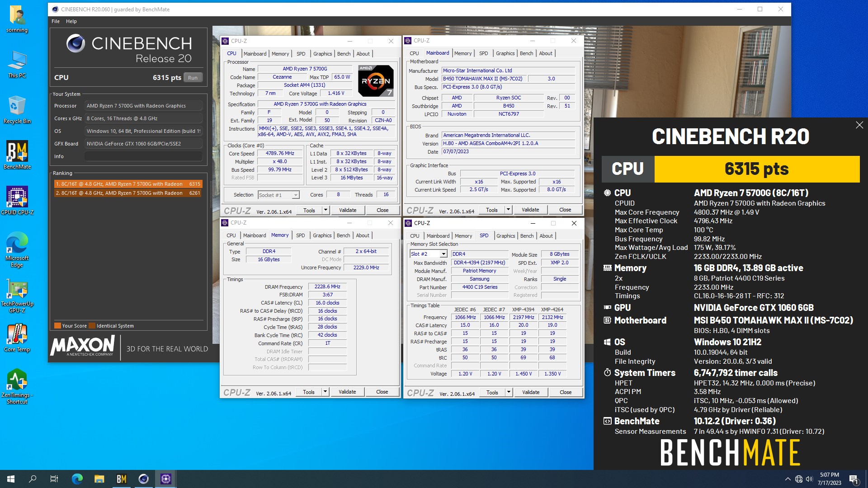
Task: Click the taskbar clock showing 5:07 PM
Action: coord(829,479)
